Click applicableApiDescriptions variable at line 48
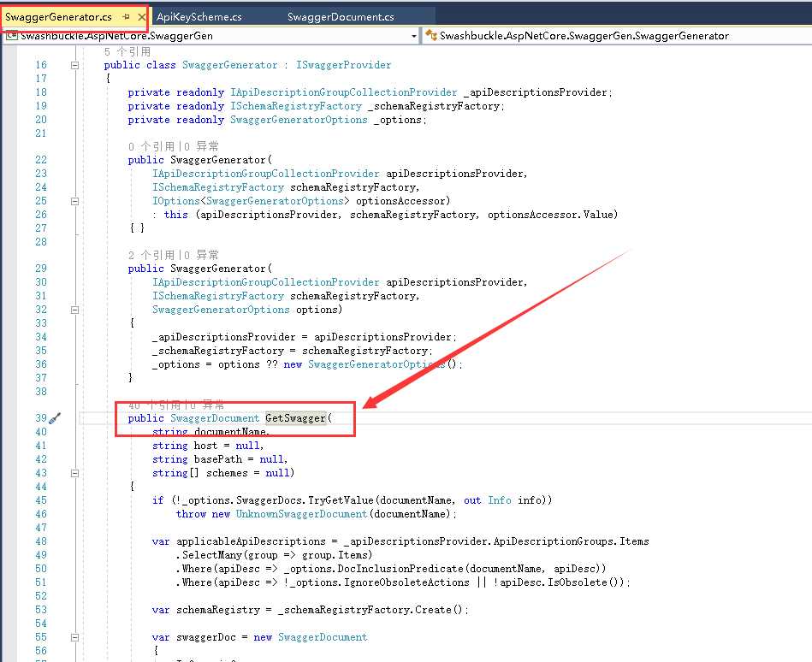Image resolution: width=812 pixels, height=662 pixels. point(251,542)
